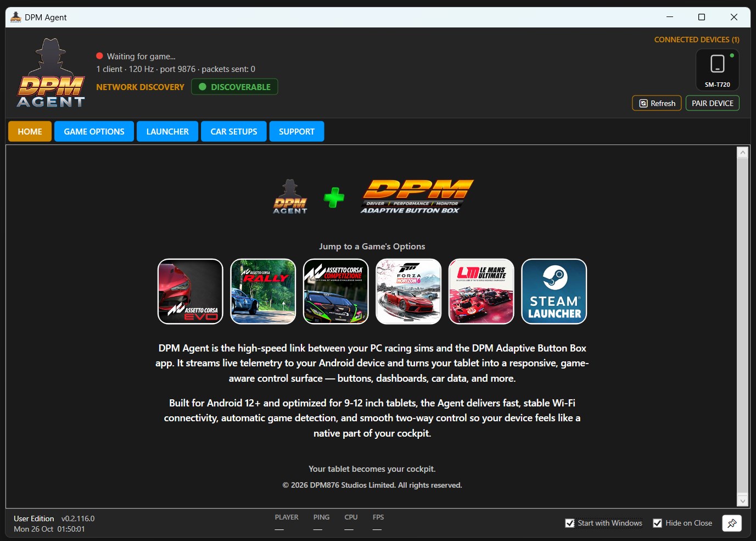Open Assetto Corsa EVO game options

pyautogui.click(x=191, y=292)
